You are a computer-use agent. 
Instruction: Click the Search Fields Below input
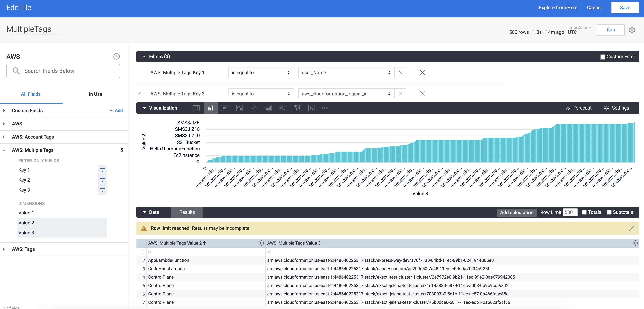click(63, 71)
